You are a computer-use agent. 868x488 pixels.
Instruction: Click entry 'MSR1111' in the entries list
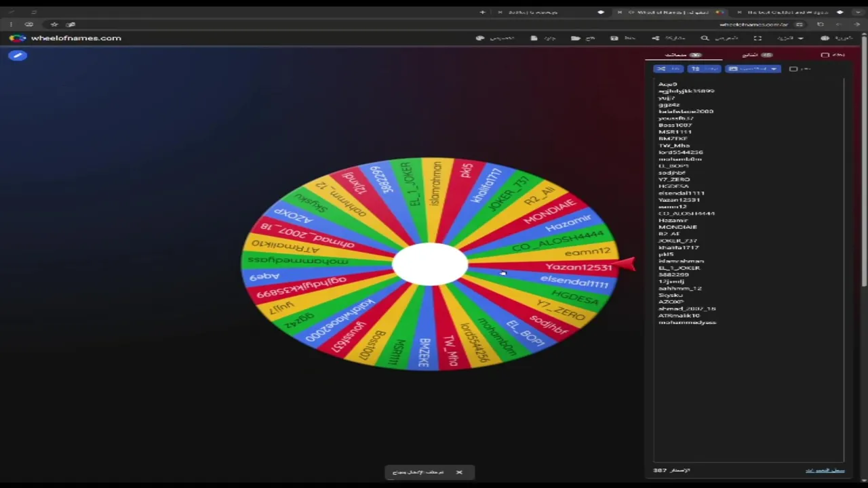coord(675,132)
